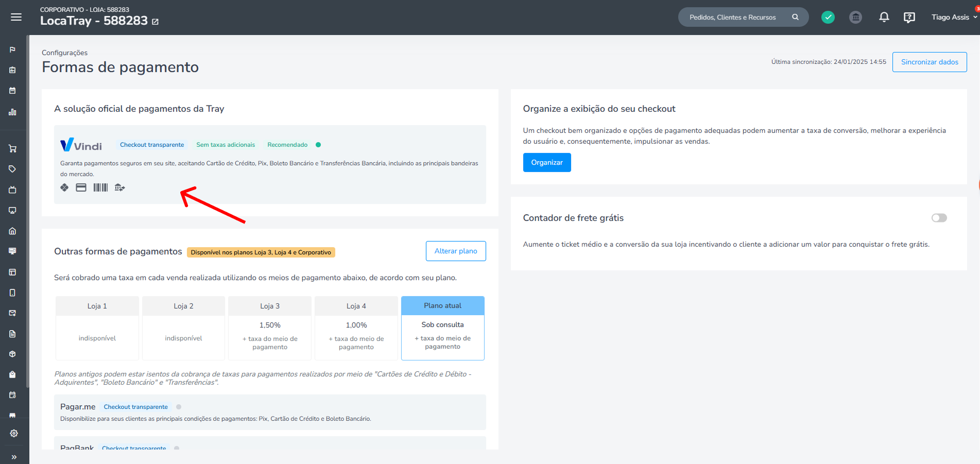
Task: Open the home icon in the sidebar
Action: point(13,231)
